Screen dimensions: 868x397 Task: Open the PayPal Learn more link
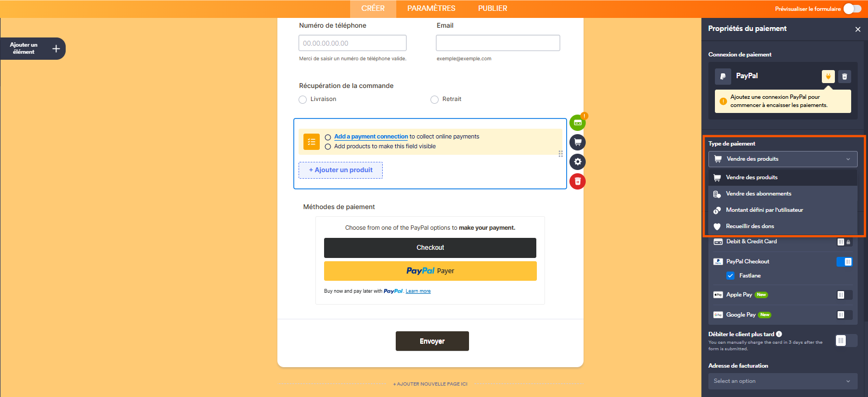click(418, 292)
